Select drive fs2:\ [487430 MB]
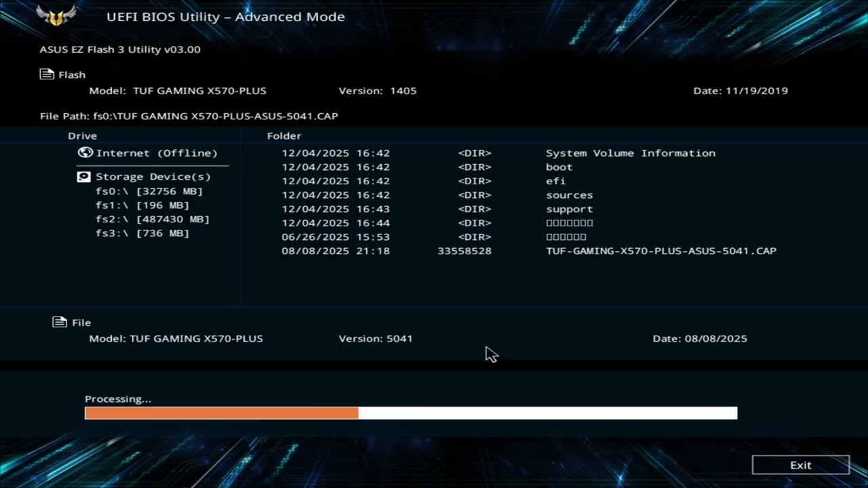Viewport: 868px width, 488px height. click(x=153, y=219)
